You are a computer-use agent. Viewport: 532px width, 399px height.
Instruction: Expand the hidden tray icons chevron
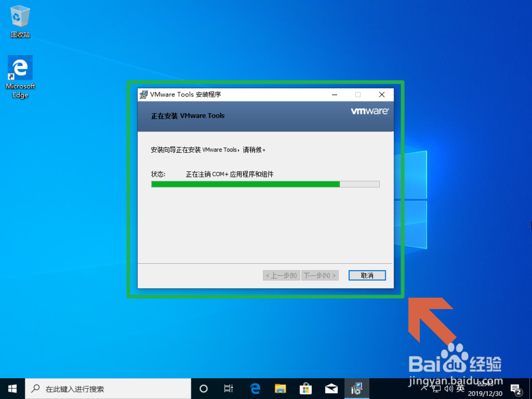(424, 388)
